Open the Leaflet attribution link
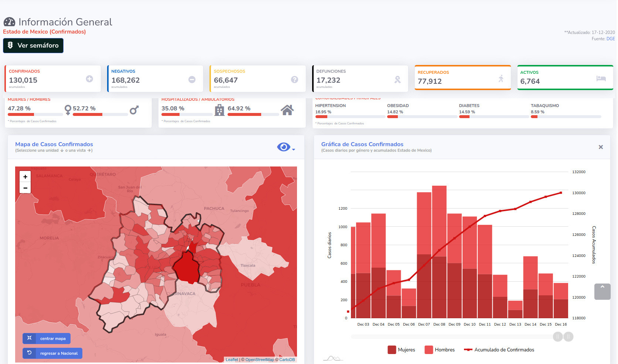The image size is (618, 364). coord(232,360)
